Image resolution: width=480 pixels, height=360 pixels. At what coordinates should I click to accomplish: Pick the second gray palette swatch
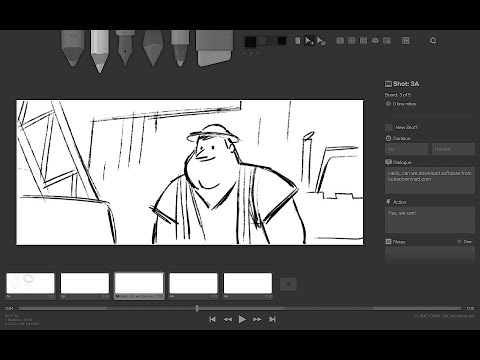coord(272,41)
